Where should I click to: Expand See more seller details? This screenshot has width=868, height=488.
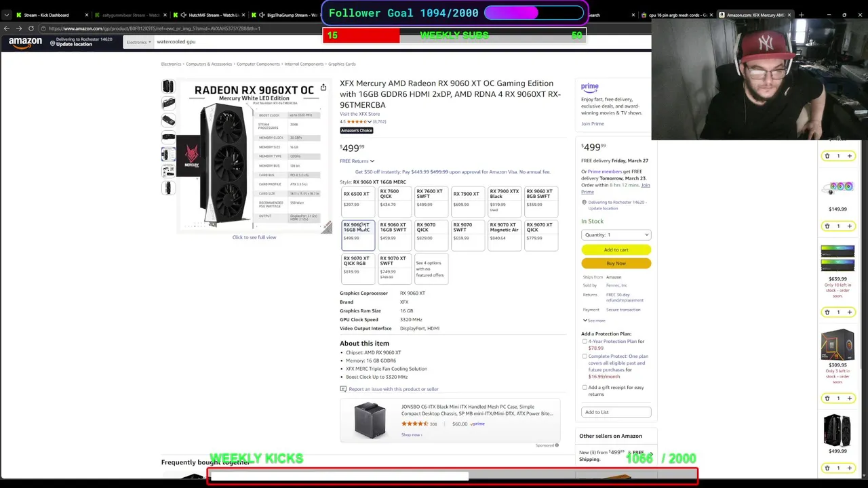pos(594,321)
